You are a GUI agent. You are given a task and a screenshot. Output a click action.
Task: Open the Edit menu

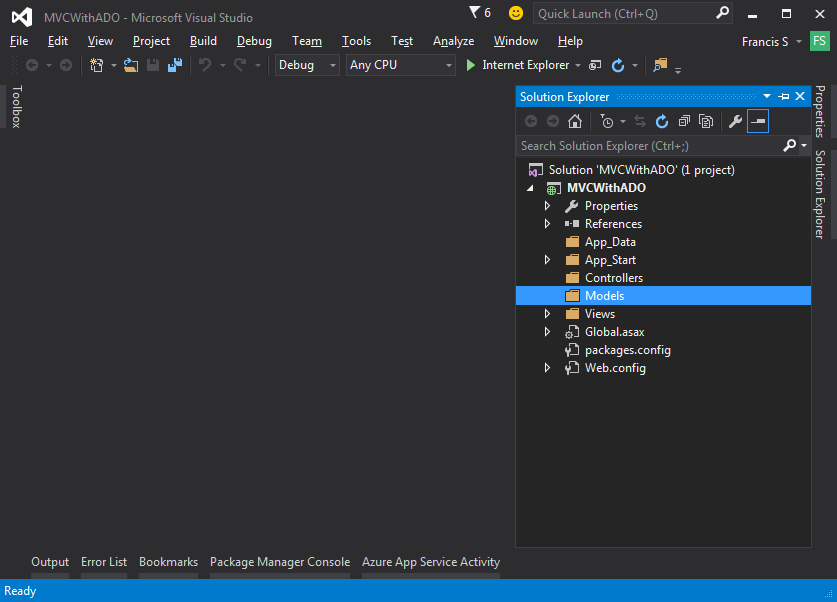58,41
